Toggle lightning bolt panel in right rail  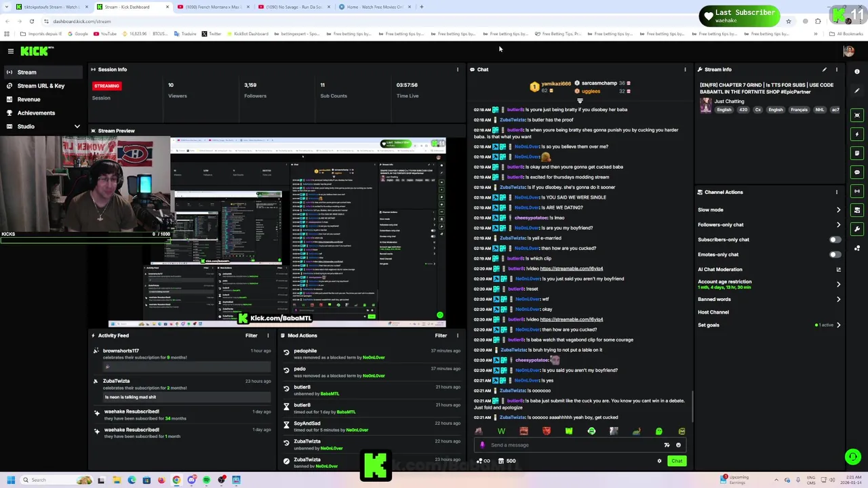(x=857, y=134)
